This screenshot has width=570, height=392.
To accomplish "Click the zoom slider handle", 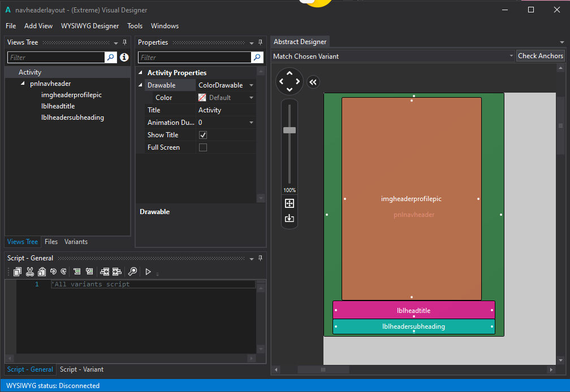I will pos(290,130).
